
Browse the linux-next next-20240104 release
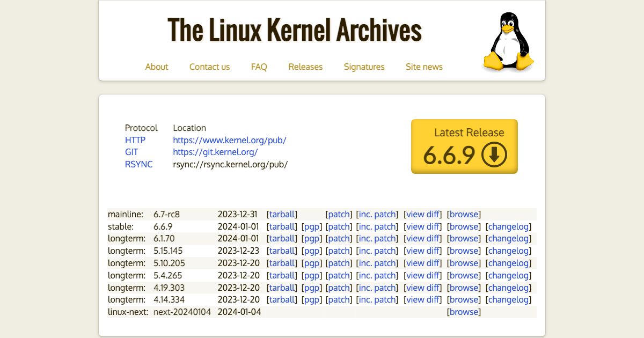[x=464, y=312]
